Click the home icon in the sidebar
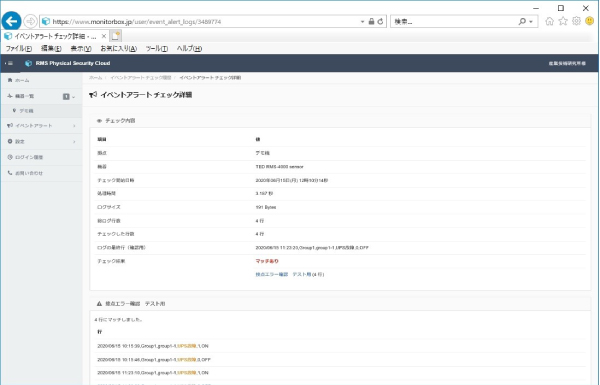This screenshot has height=385, width=600. 10,80
